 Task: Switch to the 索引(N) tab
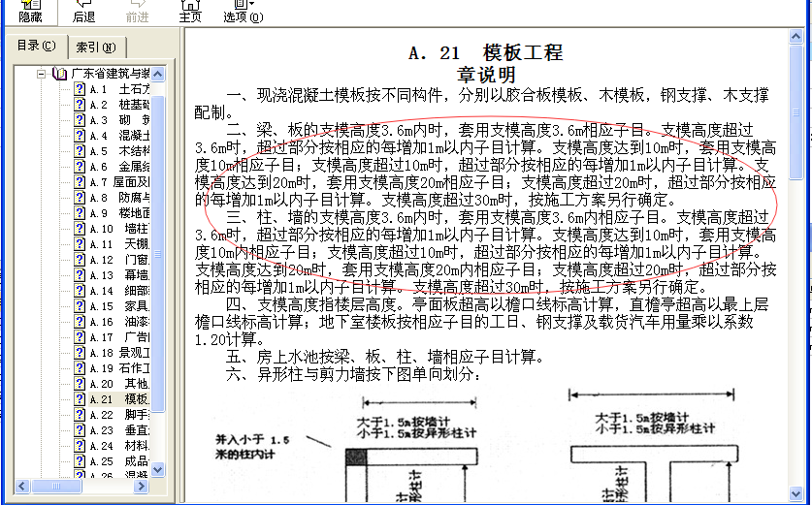click(96, 47)
